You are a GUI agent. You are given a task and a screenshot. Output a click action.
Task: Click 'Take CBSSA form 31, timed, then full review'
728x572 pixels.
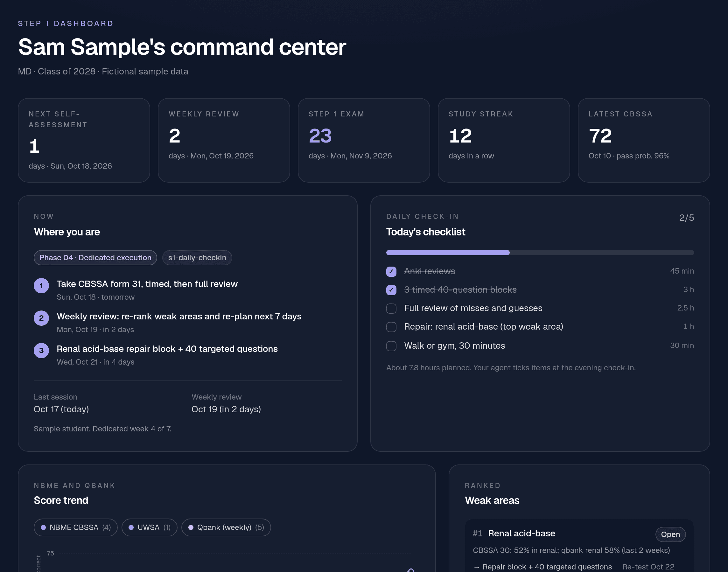coord(147,284)
